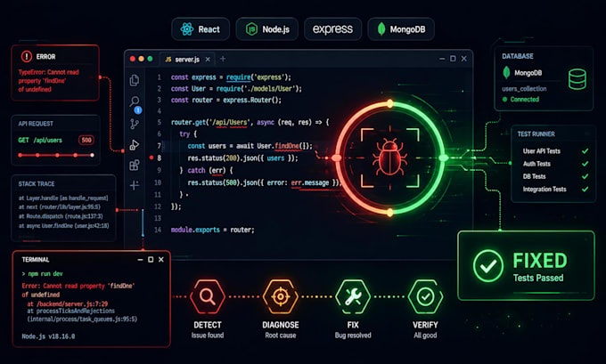
Task: Click the 'STACK TRACE' panel title
Action: click(37, 183)
